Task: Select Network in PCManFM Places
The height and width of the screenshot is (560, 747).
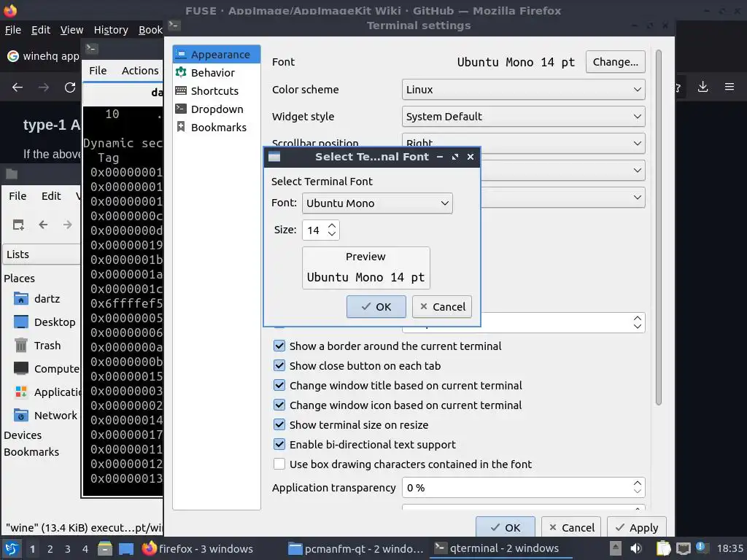Action: tap(46, 416)
